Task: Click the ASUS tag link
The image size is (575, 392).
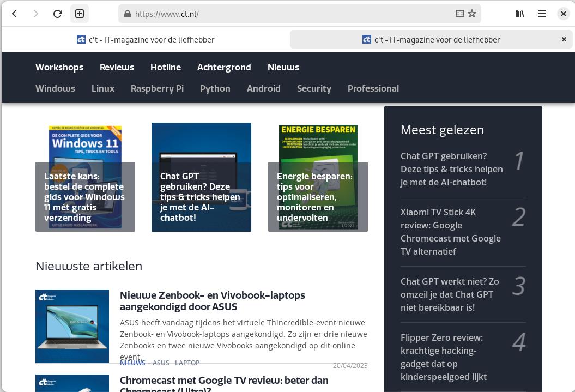Action: coord(161,363)
